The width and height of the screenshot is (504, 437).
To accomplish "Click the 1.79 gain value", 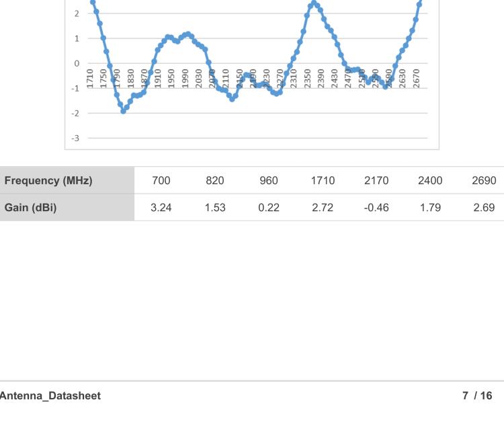I will pos(430,207).
